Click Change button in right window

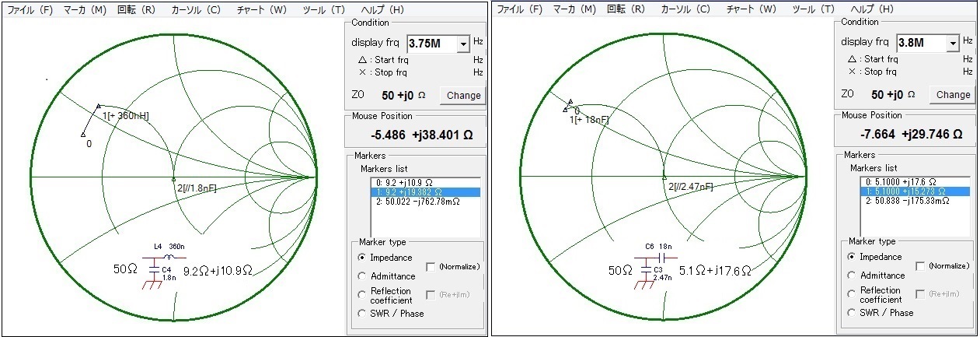point(953,95)
